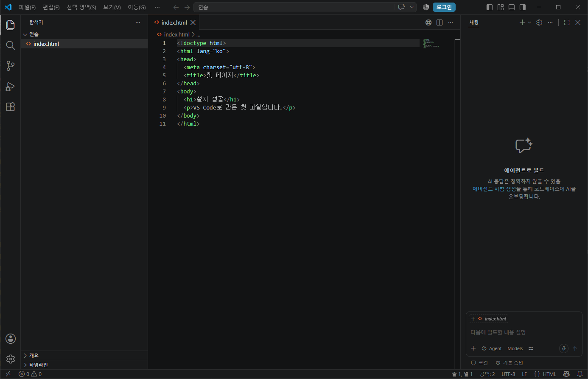
Task: Open notifications bell in status bar
Action: point(580,374)
